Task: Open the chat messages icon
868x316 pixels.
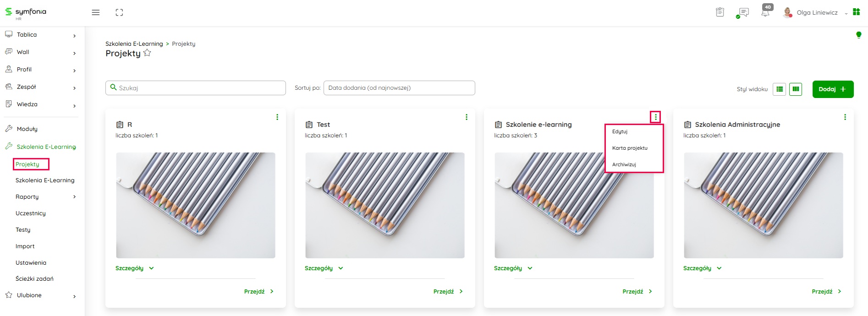Action: (743, 12)
